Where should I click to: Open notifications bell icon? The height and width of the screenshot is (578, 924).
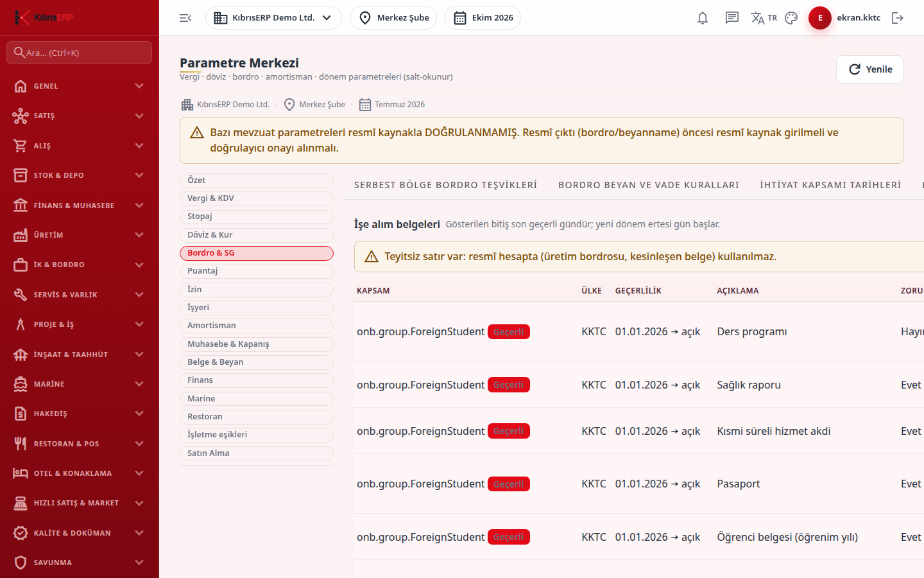(x=703, y=18)
